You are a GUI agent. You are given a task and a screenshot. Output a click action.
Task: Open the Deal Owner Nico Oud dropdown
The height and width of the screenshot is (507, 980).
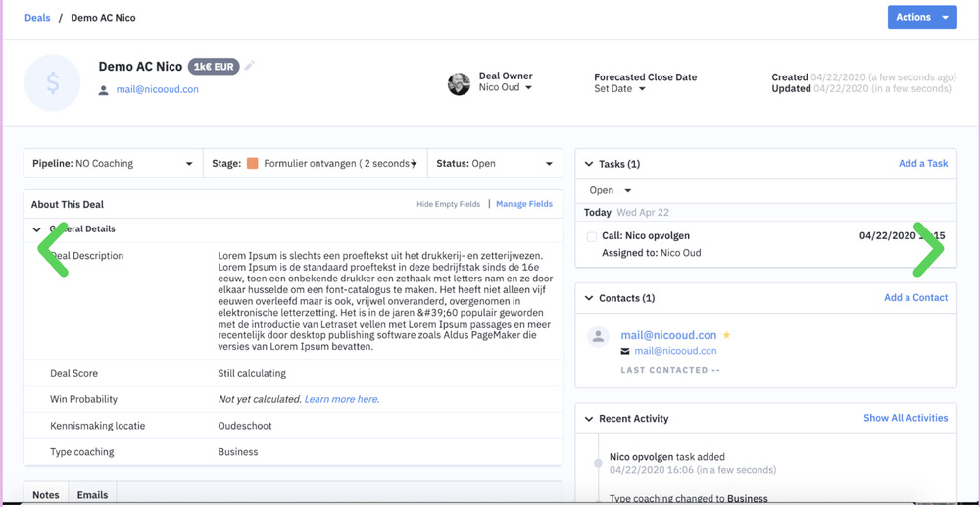pos(506,87)
